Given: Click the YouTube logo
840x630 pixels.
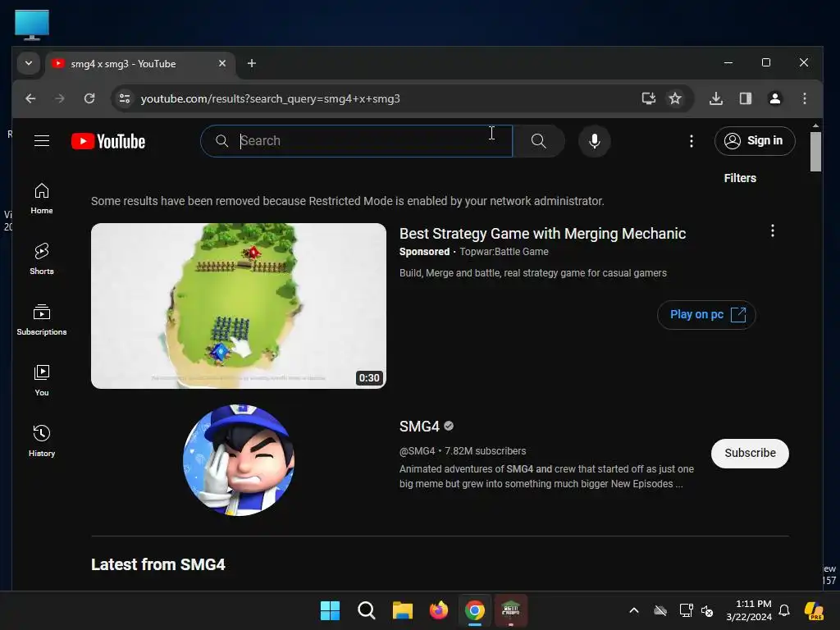Looking at the screenshot, I should 108,141.
